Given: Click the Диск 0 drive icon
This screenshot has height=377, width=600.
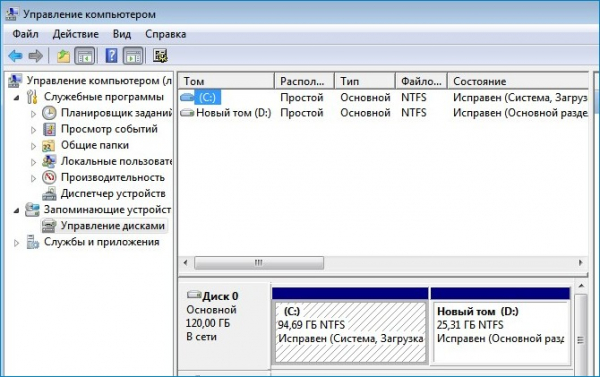Looking at the screenshot, I should 194,295.
